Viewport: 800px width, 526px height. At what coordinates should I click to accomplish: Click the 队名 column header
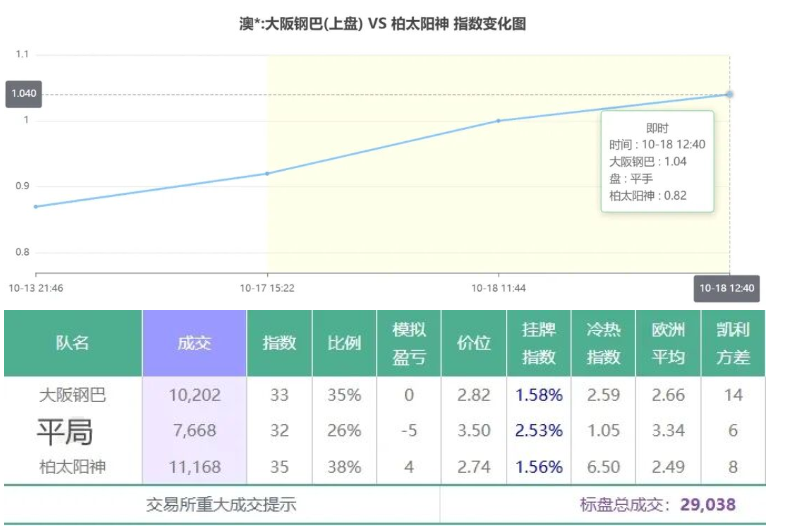[x=72, y=343]
